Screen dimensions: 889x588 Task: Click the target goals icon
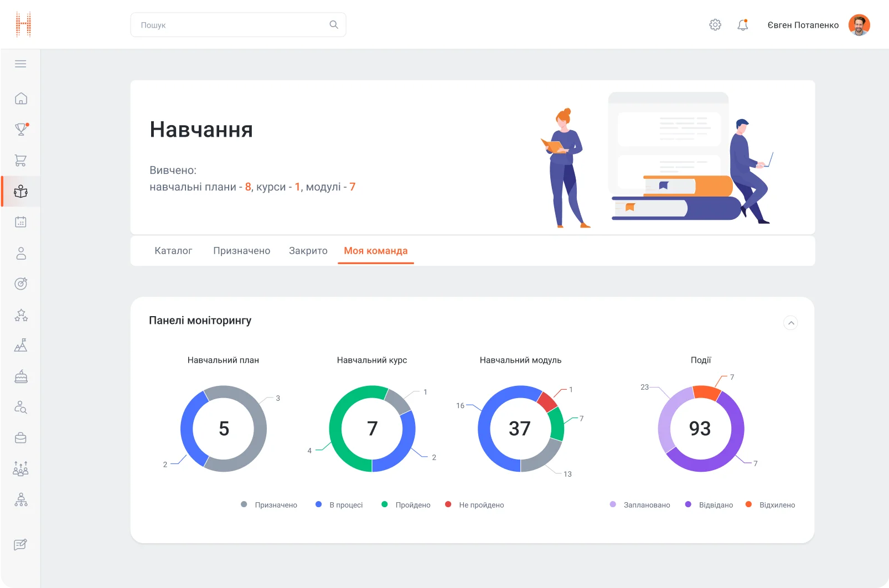[x=20, y=283]
